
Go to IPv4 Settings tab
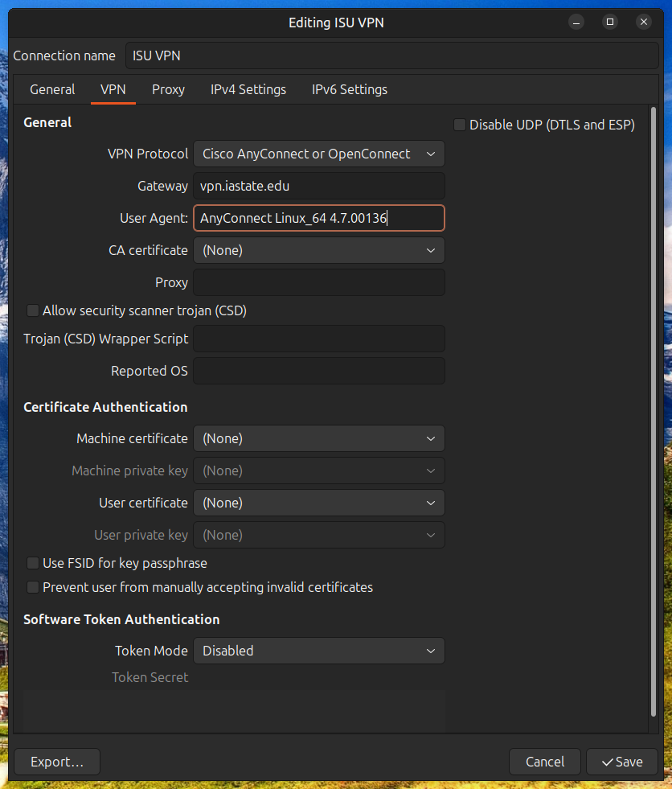point(248,89)
